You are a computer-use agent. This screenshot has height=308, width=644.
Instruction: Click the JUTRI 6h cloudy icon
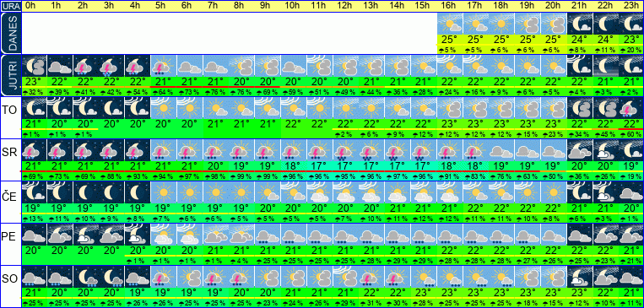(x=189, y=66)
